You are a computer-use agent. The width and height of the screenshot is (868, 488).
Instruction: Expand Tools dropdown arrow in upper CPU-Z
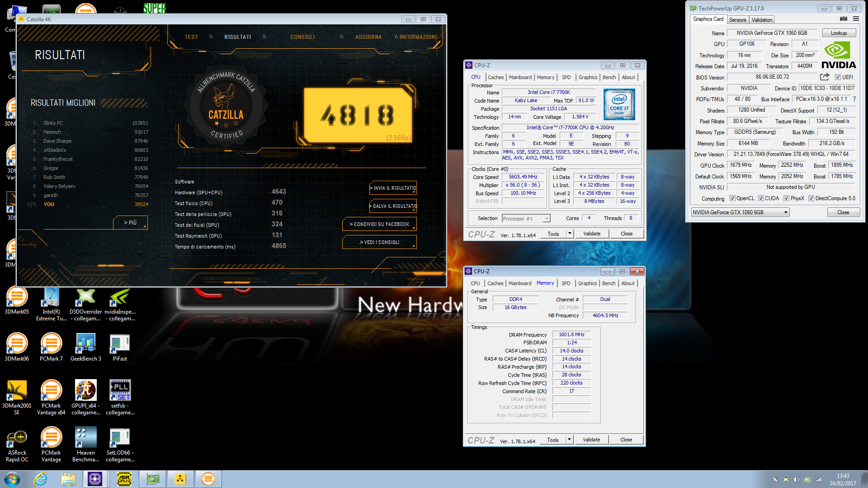(x=570, y=234)
